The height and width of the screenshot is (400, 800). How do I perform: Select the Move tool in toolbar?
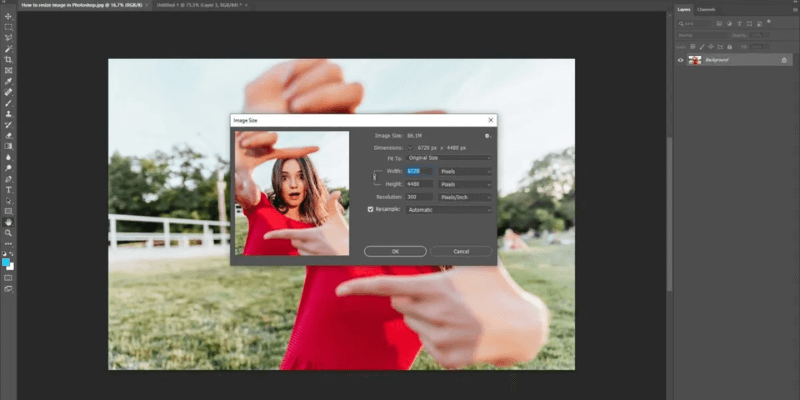(8, 16)
